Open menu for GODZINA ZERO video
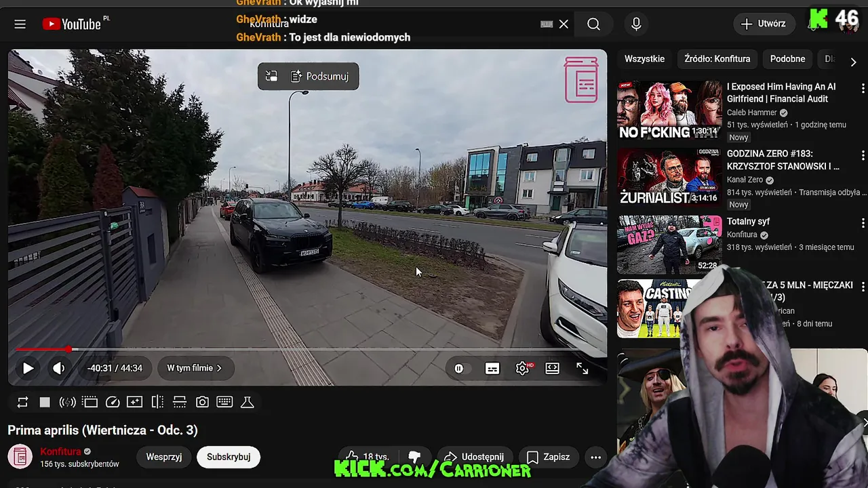868x488 pixels. point(863,156)
